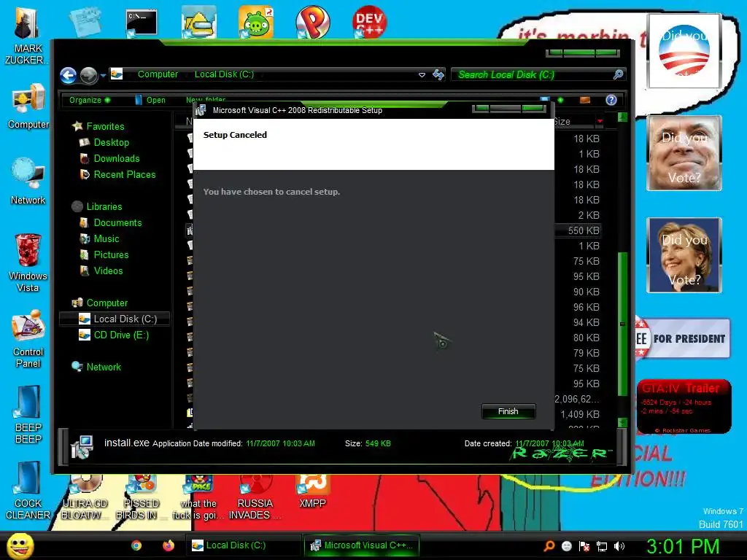Click the Size column filter dropdown arrow
The height and width of the screenshot is (560, 747).
[x=600, y=122]
